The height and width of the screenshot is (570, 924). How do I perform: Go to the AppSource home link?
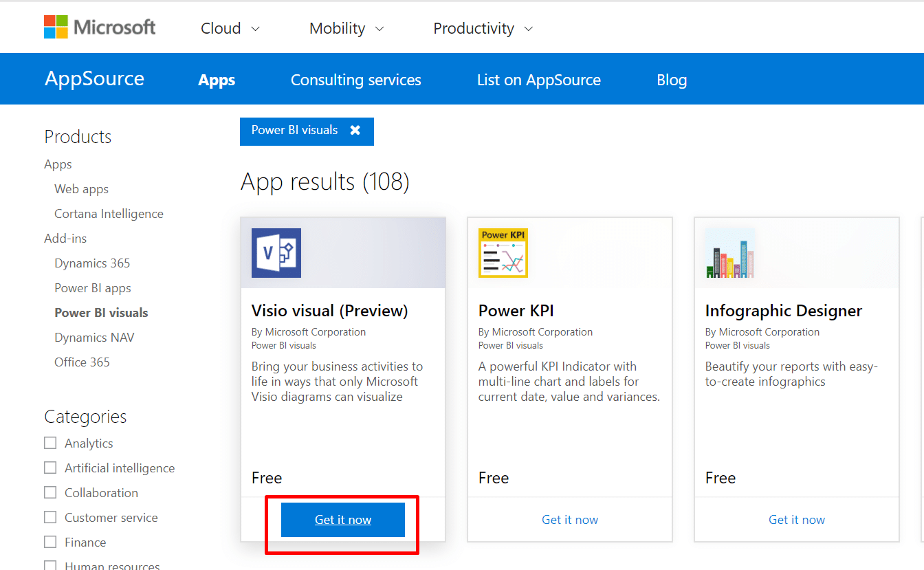(95, 78)
